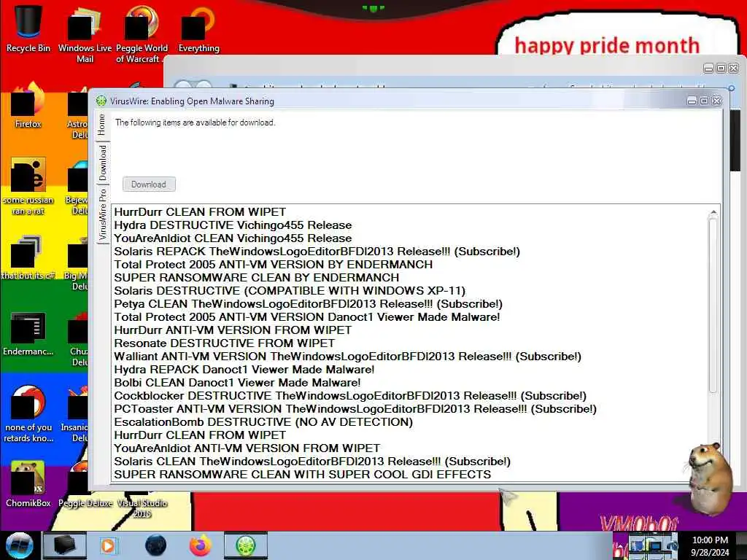Select the 'some russian ran a rat' icon
This screenshot has height=560, width=747.
coord(28,186)
